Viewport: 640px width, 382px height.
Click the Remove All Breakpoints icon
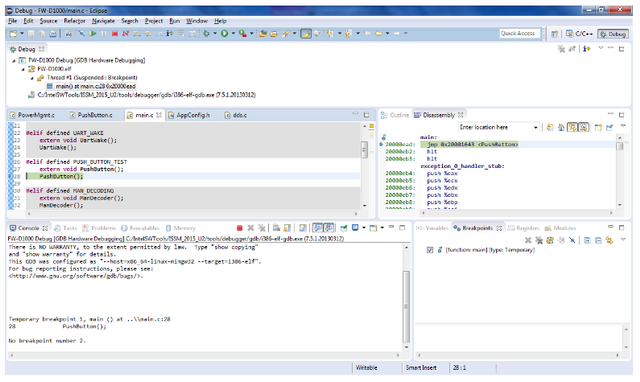pos(539,240)
